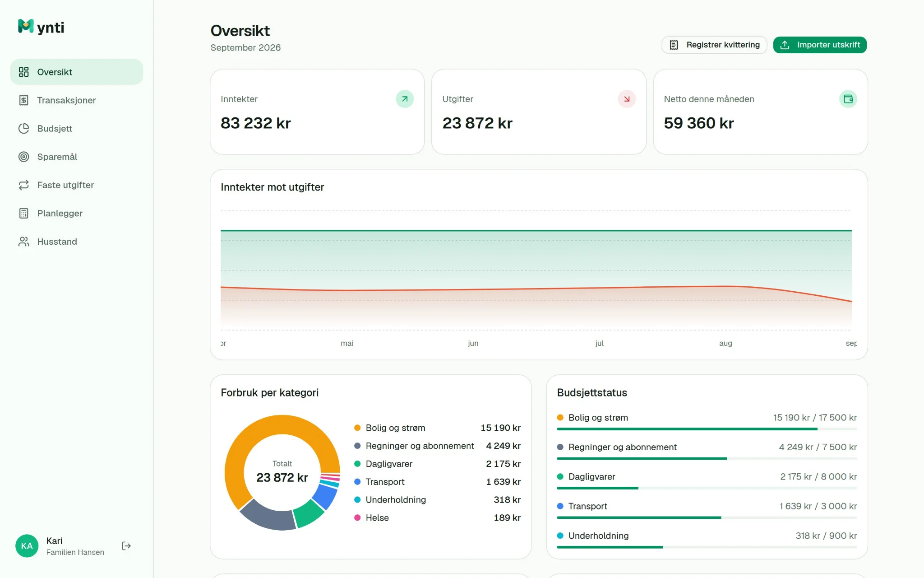Open the Transaksjoner page
Viewport: 924px width, 578px height.
coord(77,100)
